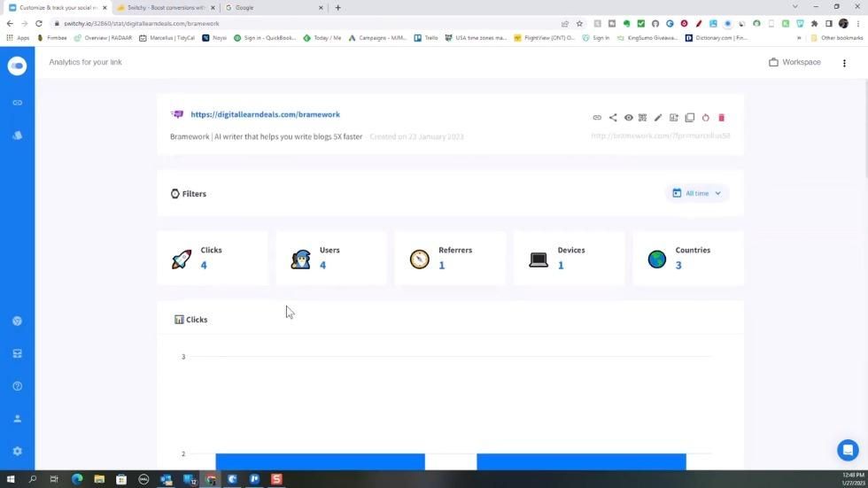Delete the link with the trash icon
Image resolution: width=868 pixels, height=488 pixels.
click(x=721, y=118)
